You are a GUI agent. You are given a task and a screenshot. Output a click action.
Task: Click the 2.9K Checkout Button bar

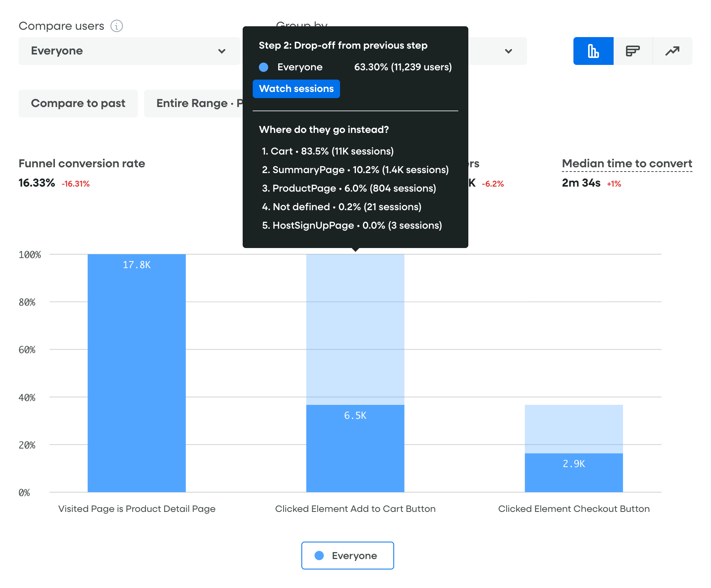tap(573, 471)
